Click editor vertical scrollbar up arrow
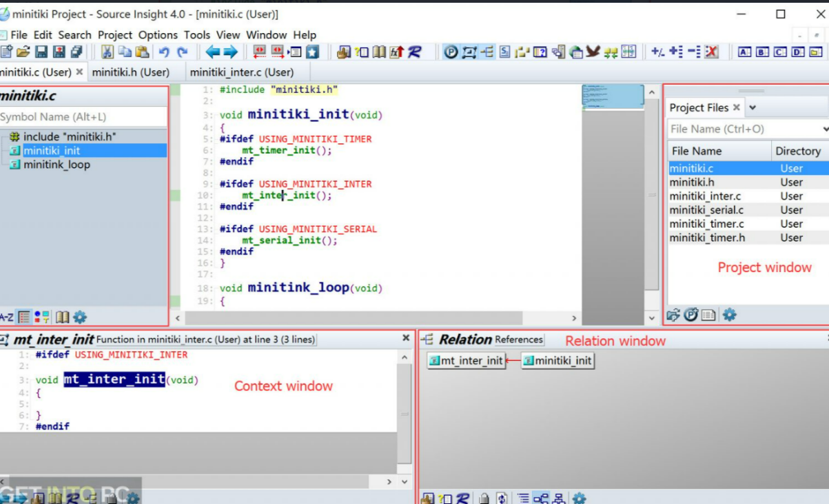This screenshot has width=829, height=504. 652,92
